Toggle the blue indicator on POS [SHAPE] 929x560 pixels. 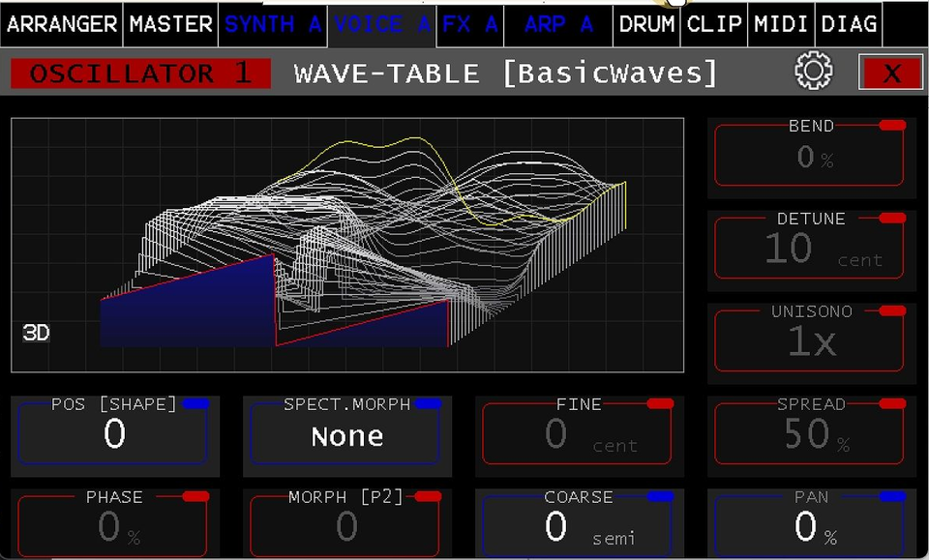[x=195, y=403]
